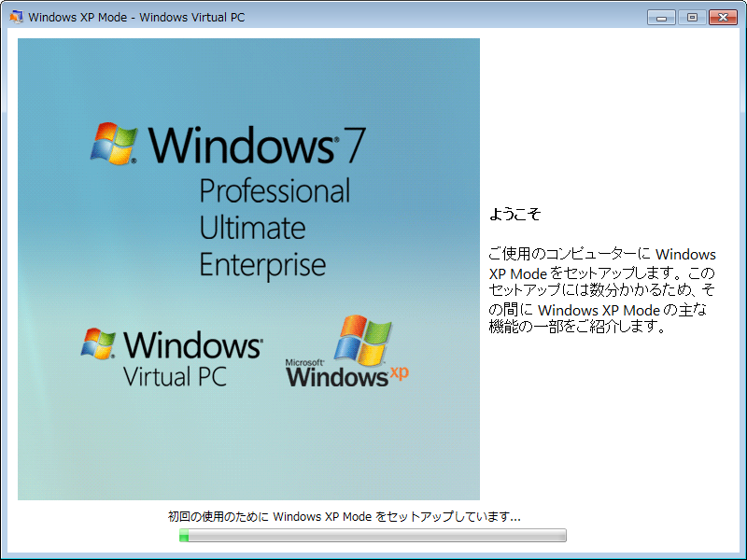Click the 'Ultimate' edition text

click(x=252, y=228)
